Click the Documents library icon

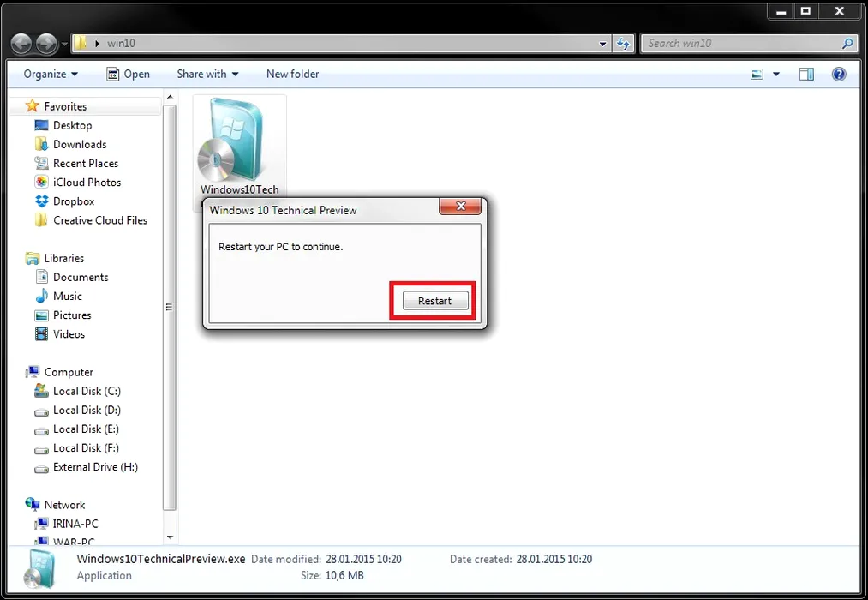tap(41, 277)
